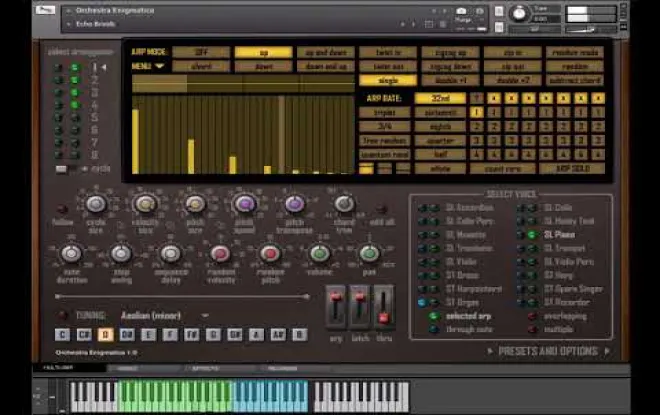Select the 'up and down' arp mode
Viewport: 660px width, 415px height.
click(326, 52)
